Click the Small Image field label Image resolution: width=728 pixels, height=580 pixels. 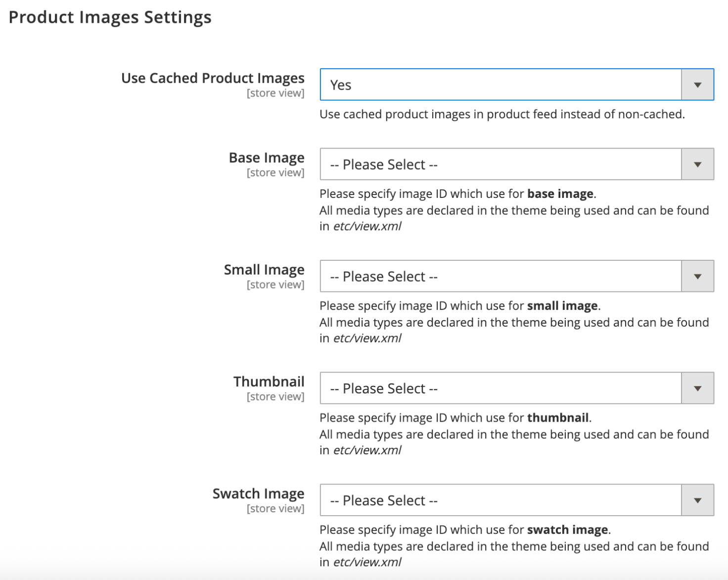pos(264,270)
